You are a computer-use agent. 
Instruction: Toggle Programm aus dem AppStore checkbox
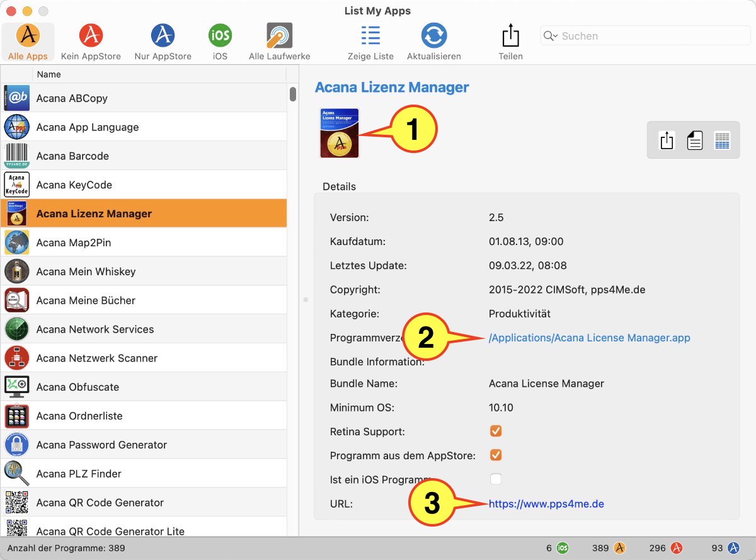pos(496,455)
